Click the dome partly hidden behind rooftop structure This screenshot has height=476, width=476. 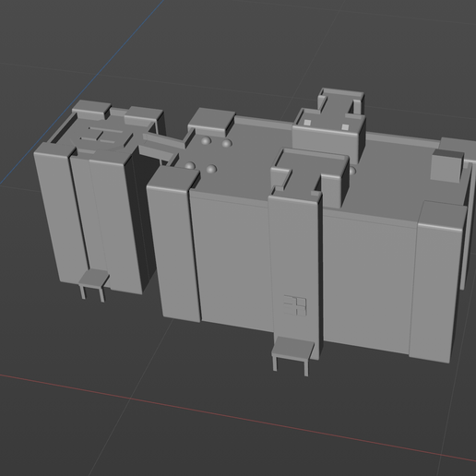tap(352, 170)
